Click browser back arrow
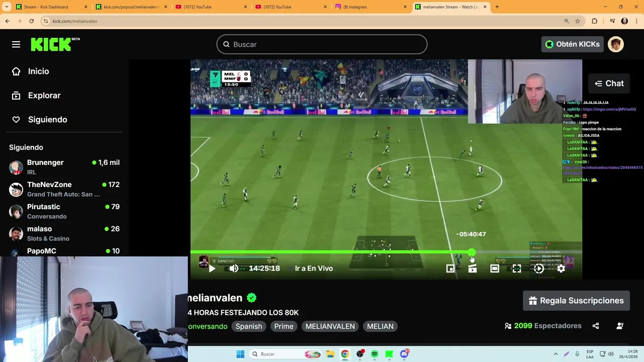644x362 pixels. 7,21
